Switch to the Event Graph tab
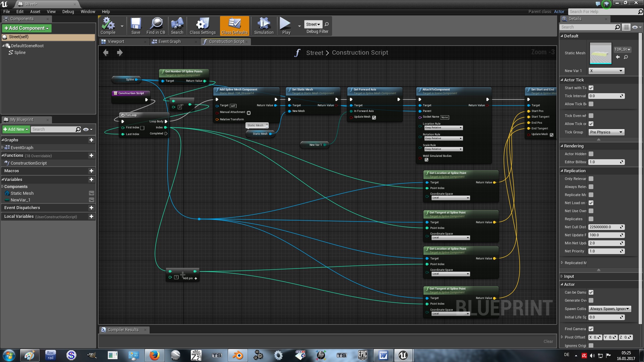The height and width of the screenshot is (362, 644). (x=170, y=42)
